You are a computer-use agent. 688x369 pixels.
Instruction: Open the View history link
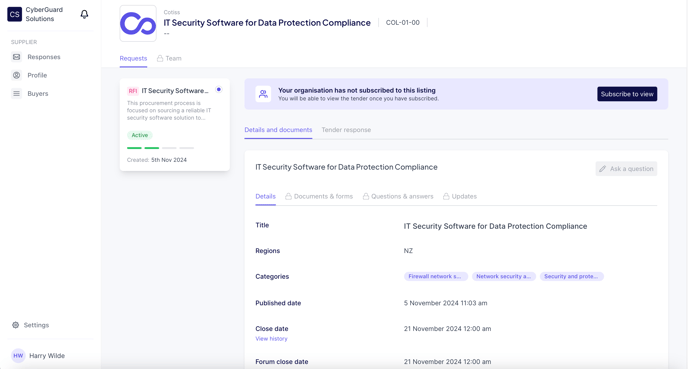[272, 339]
